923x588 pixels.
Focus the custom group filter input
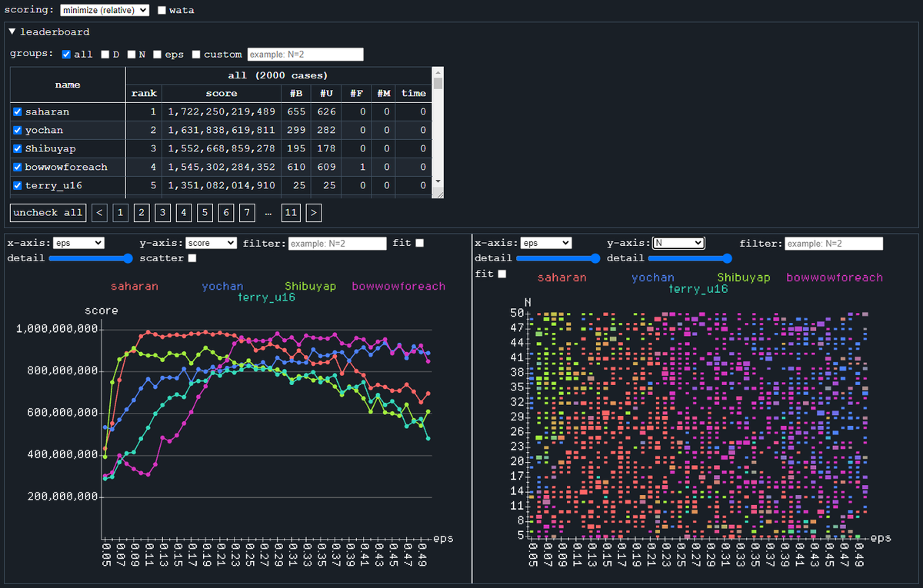[x=305, y=55]
